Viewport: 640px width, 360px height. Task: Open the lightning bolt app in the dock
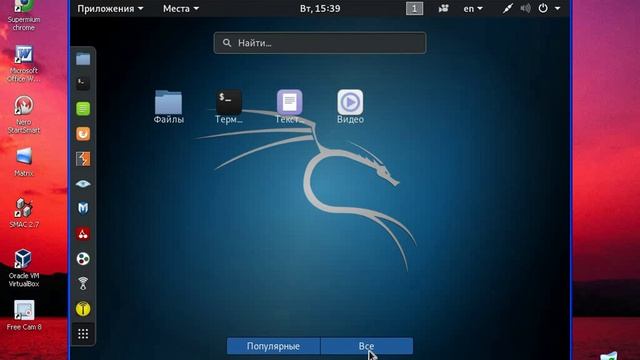pos(83,159)
